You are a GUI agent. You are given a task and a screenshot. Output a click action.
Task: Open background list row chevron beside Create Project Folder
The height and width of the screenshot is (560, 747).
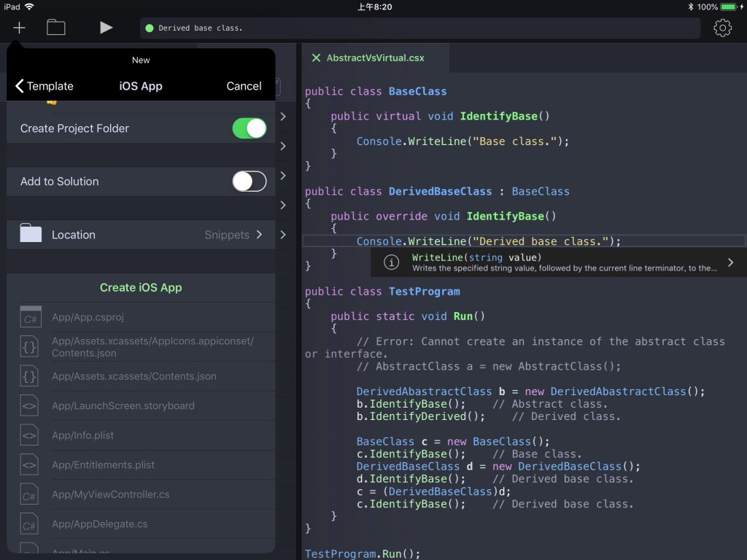283,117
